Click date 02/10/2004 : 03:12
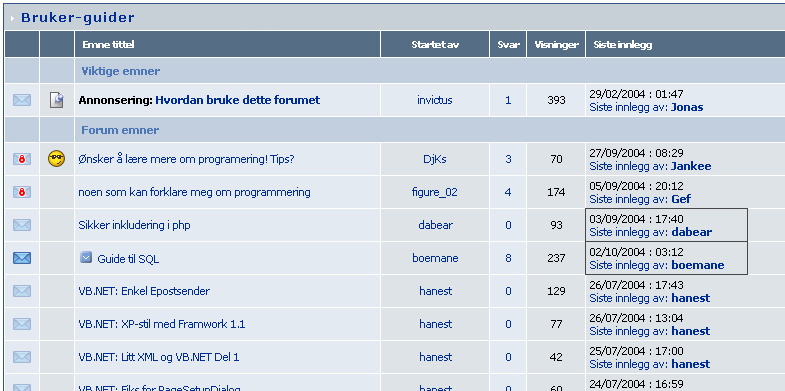 pyautogui.click(x=636, y=252)
